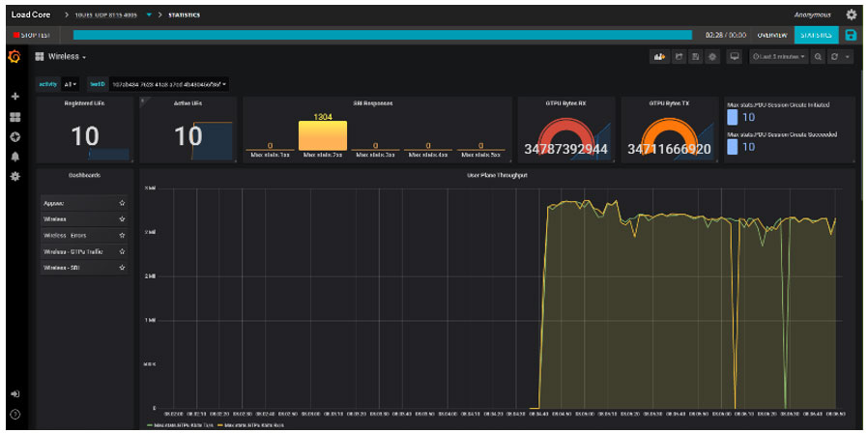Open the Wireless - SBI dashboard link
Image resolution: width=868 pixels, height=433 pixels.
tap(64, 267)
